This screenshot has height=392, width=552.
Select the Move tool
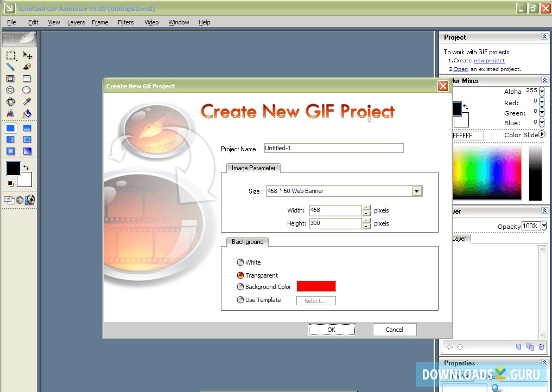(x=28, y=56)
